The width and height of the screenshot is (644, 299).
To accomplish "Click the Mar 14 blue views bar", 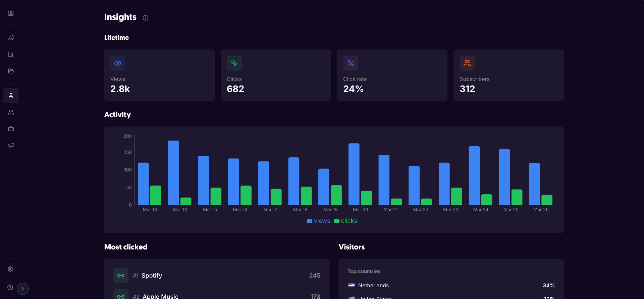I will (173, 172).
